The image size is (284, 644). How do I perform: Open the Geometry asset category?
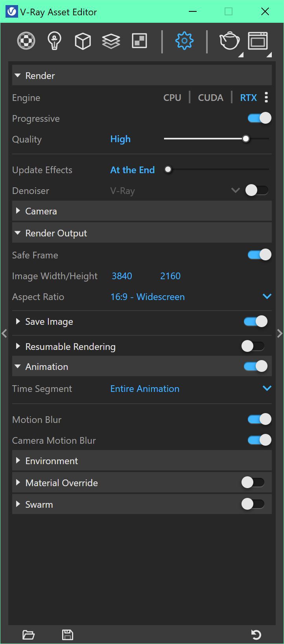(x=83, y=41)
